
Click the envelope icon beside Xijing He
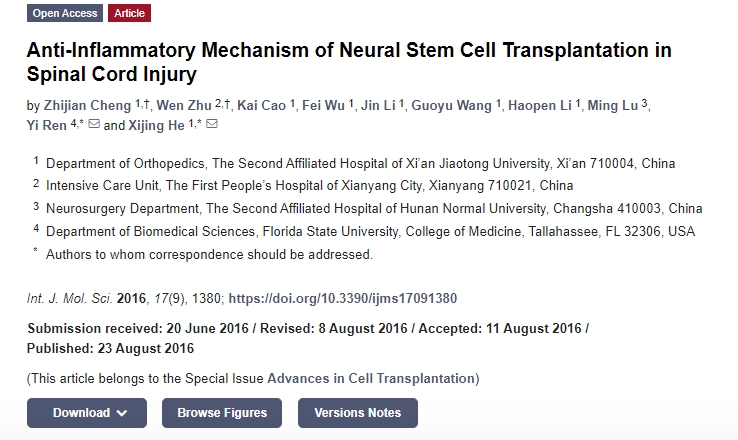211,125
